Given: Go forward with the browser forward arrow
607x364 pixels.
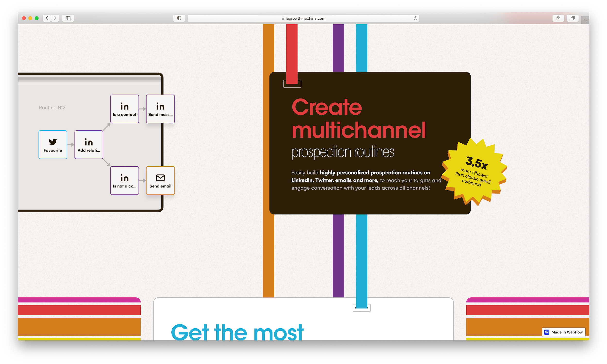Looking at the screenshot, I should 55,18.
